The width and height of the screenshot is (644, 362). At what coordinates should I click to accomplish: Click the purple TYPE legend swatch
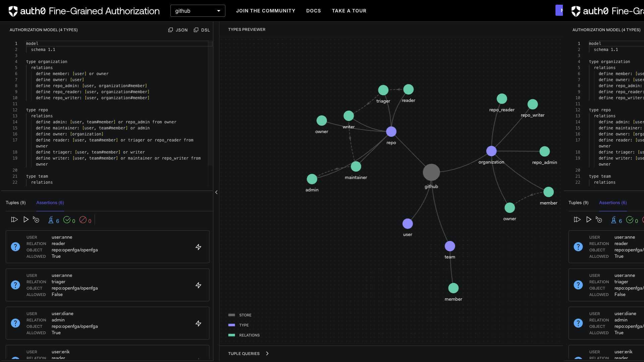coord(231,325)
